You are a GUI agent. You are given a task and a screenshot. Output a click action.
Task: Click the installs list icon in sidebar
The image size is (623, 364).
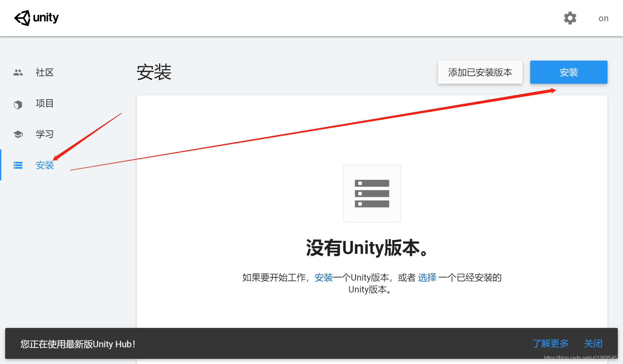pyautogui.click(x=18, y=165)
